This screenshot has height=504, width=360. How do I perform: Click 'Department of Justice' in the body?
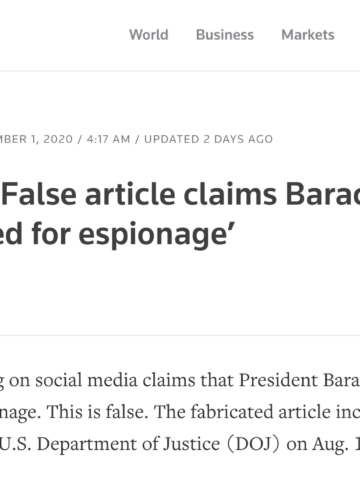tap(128, 444)
